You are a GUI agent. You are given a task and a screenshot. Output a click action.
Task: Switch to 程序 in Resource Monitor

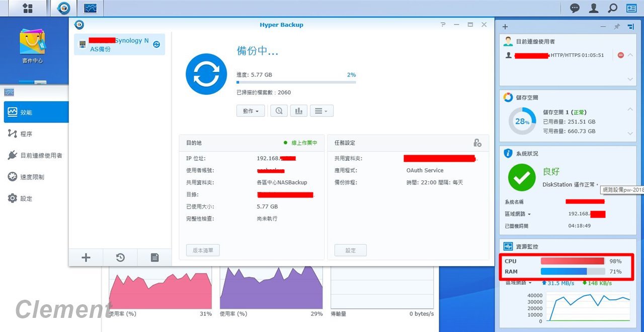pyautogui.click(x=25, y=134)
